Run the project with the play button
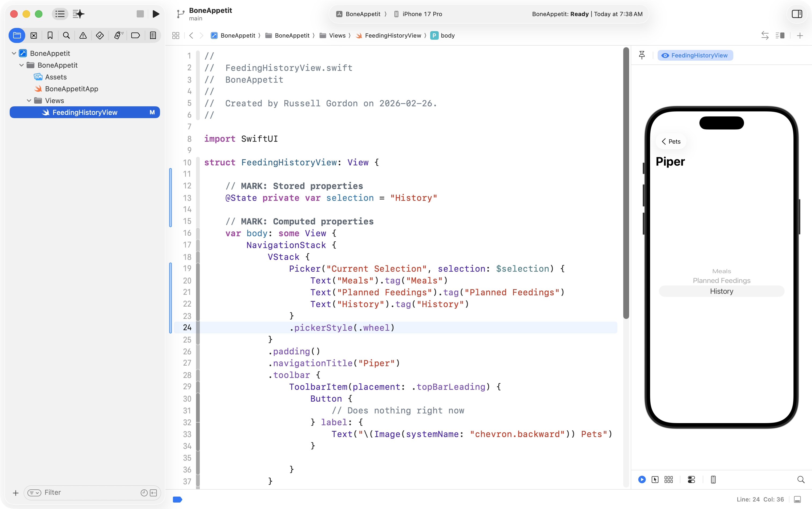812x509 pixels. (155, 14)
